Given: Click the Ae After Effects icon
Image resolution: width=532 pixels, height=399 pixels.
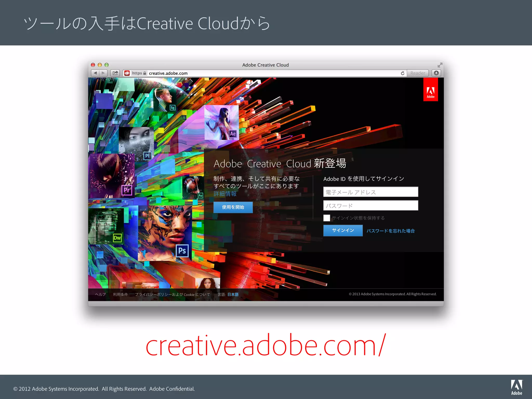Looking at the screenshot, I should pyautogui.click(x=233, y=134).
